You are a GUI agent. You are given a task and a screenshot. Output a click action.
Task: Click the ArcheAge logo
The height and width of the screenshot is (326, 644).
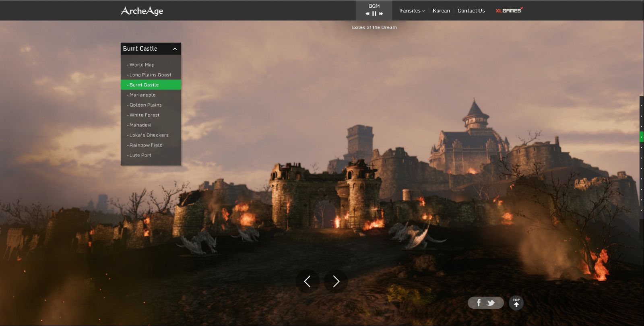142,11
